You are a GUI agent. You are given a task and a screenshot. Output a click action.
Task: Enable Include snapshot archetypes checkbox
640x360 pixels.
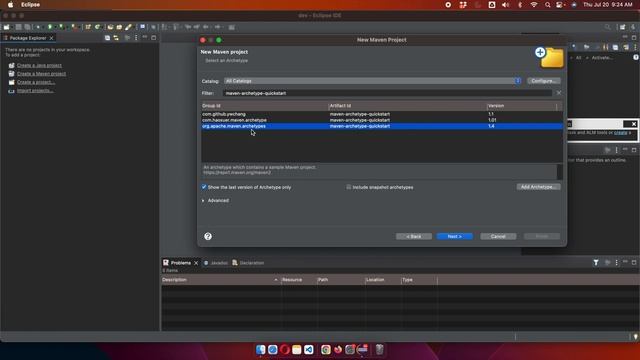tap(349, 187)
